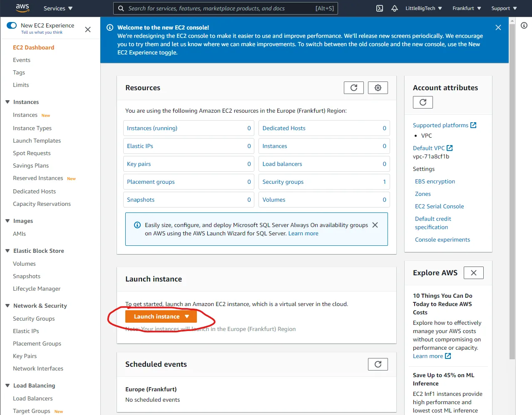
Task: Close the New EC2 Experience sidebar header
Action: (x=88, y=29)
